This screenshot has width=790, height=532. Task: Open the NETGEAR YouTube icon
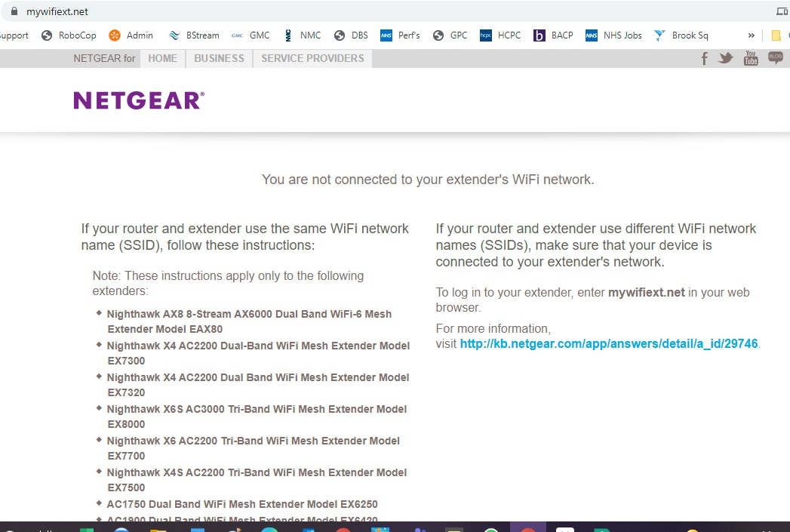tap(750, 58)
